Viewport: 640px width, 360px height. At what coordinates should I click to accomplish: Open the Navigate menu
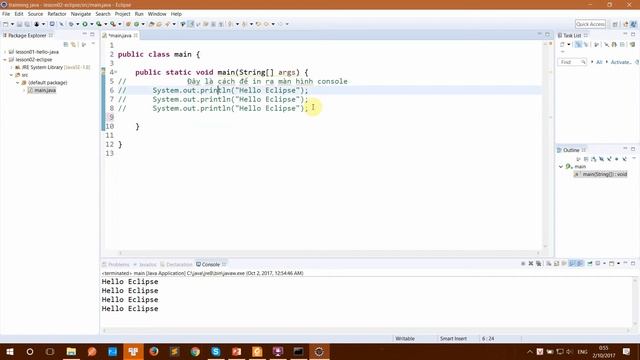(x=81, y=14)
